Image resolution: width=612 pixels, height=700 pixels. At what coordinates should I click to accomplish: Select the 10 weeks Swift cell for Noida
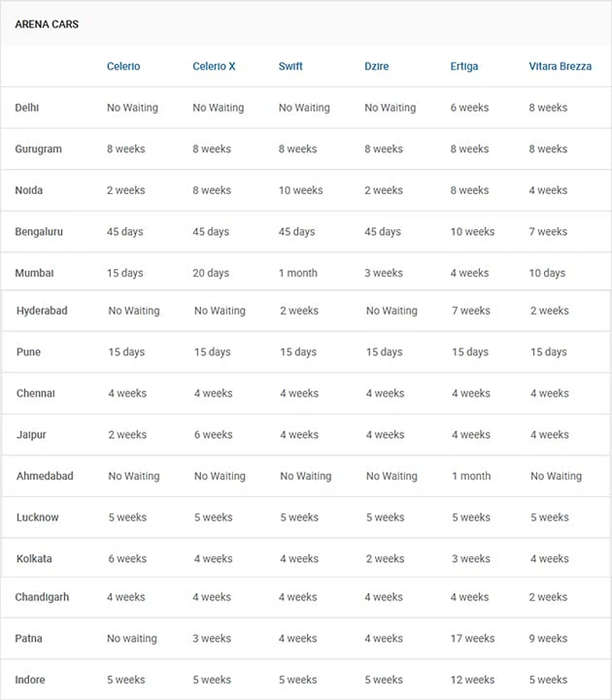tap(300, 190)
